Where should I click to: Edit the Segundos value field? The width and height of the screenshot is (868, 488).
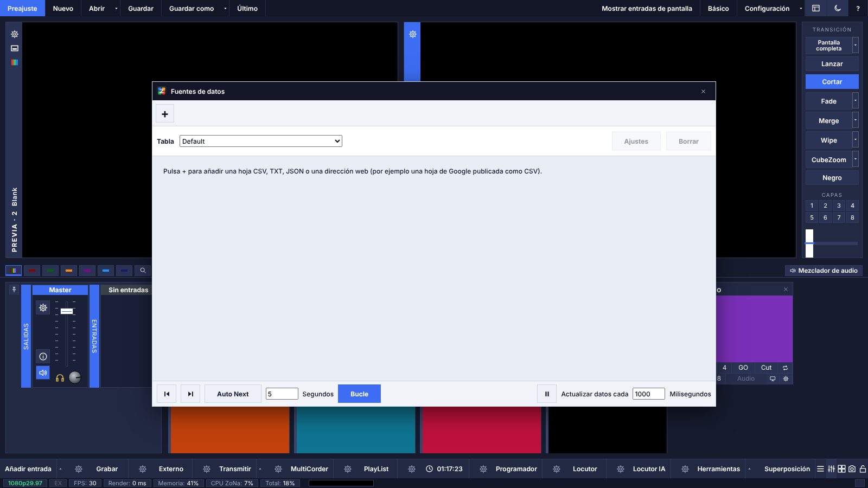[x=282, y=394]
